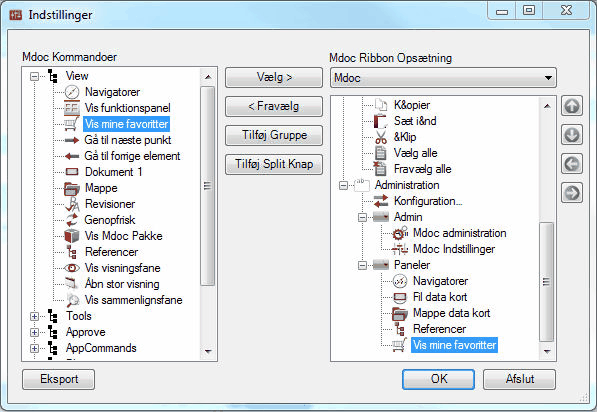Collapse the Administration group in ribbon tree
Screen dimensions: 597x412
click(343, 185)
